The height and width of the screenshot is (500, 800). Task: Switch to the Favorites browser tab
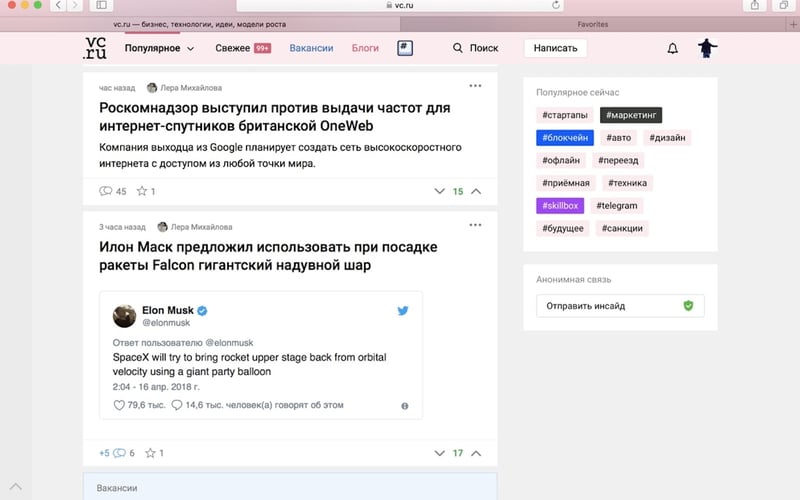(x=593, y=24)
